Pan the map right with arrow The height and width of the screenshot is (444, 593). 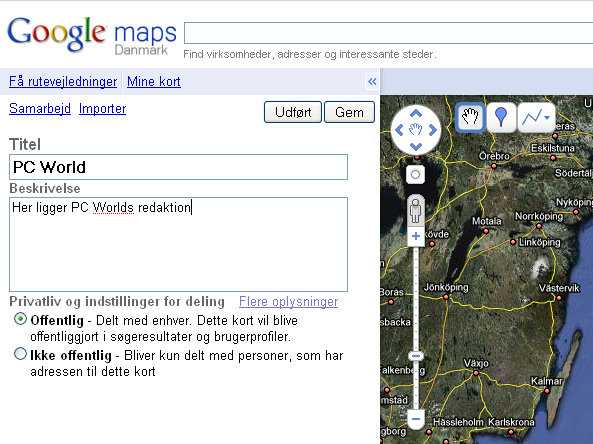(x=433, y=130)
